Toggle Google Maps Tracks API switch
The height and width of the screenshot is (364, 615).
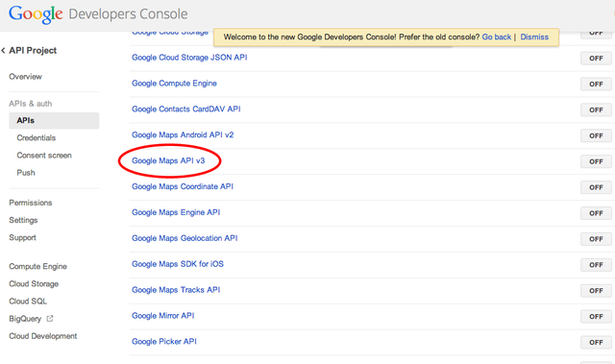[x=596, y=291]
